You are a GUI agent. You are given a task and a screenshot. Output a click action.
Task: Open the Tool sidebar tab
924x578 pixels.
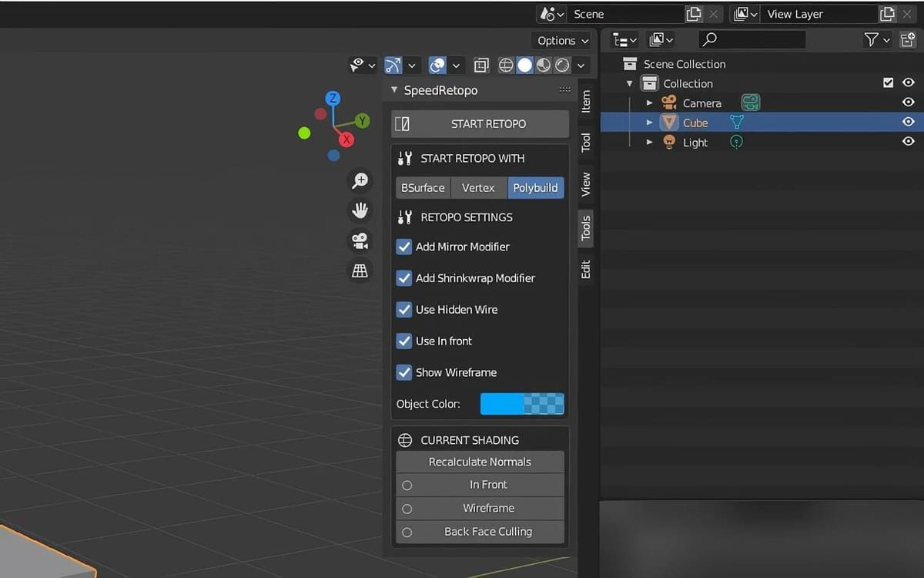pyautogui.click(x=586, y=142)
